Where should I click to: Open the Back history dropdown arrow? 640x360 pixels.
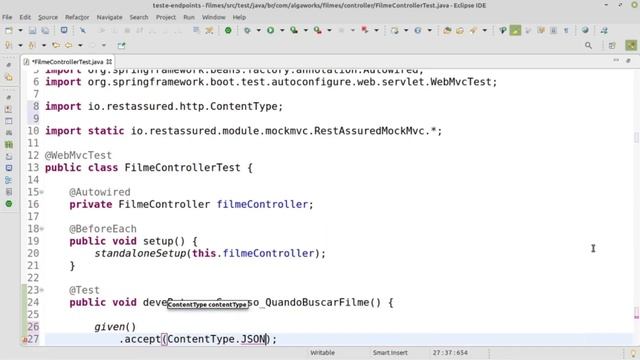[80, 45]
